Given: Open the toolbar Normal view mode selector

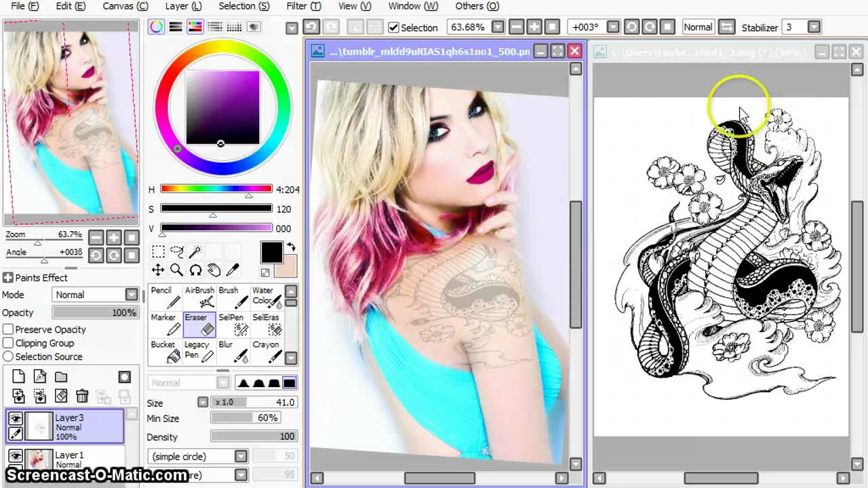Looking at the screenshot, I should click(698, 27).
